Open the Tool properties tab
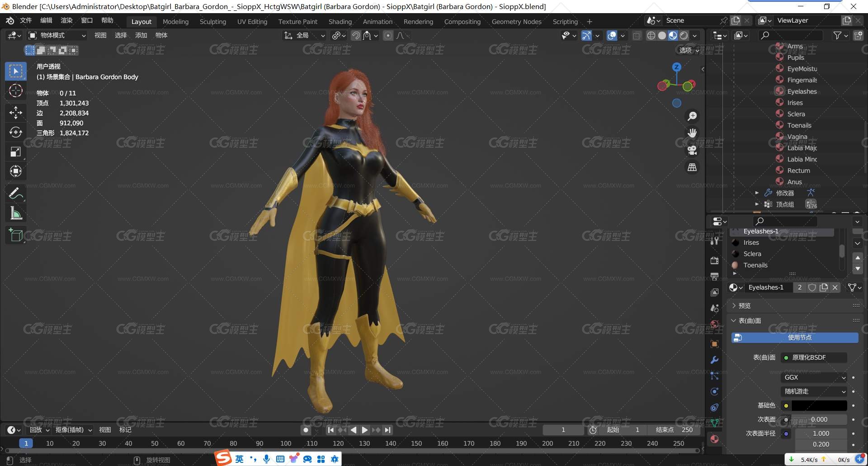Viewport: 868px width, 466px height. (x=715, y=241)
